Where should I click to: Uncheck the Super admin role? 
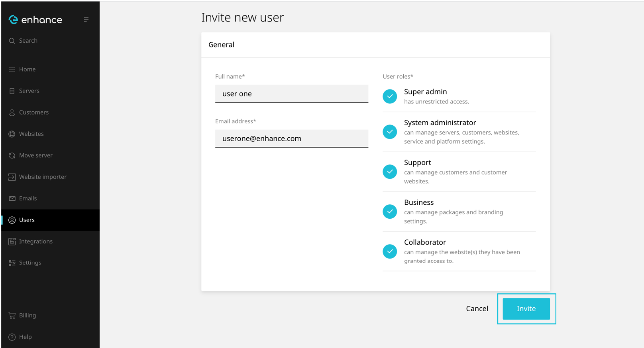tap(390, 96)
